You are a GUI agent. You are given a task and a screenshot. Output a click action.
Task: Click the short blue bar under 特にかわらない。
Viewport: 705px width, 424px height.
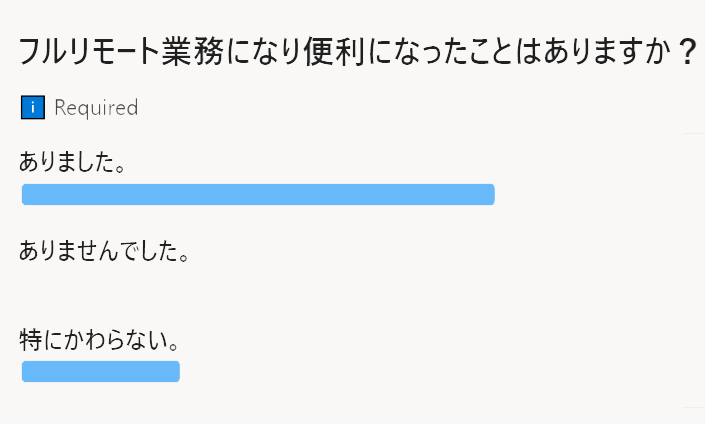[x=100, y=372]
